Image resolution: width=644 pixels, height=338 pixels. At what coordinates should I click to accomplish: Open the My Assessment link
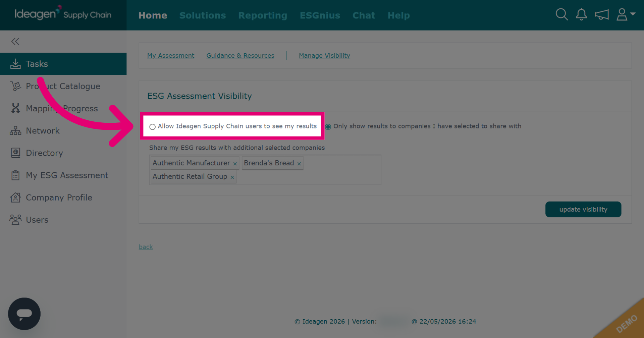pyautogui.click(x=171, y=56)
